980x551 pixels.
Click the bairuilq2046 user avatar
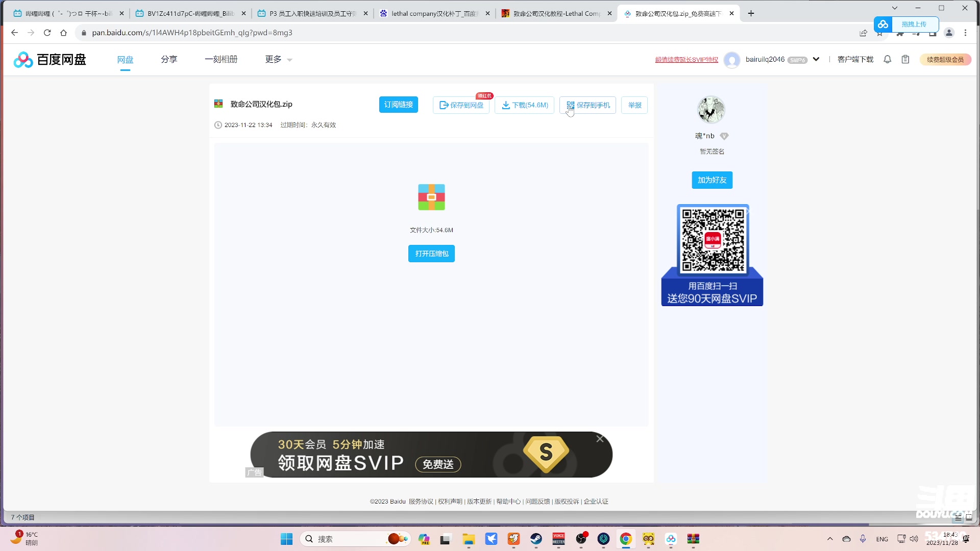[732, 60]
